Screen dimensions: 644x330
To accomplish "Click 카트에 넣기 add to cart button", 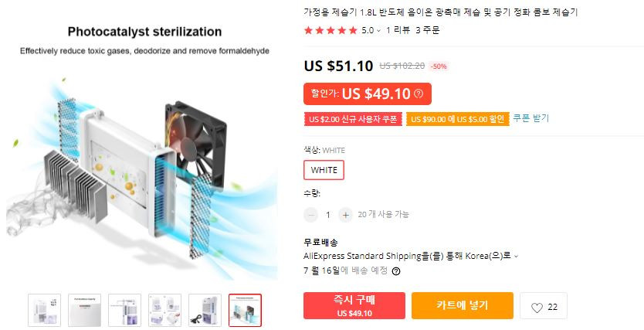I will [x=463, y=306].
